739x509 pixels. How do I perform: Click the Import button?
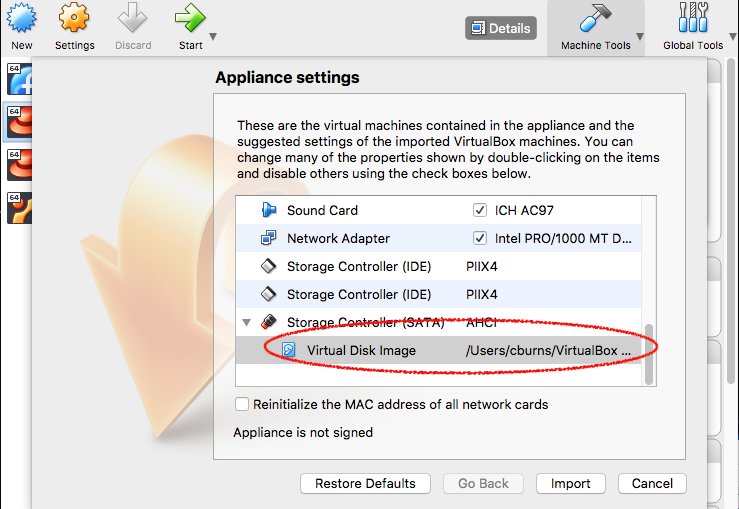pos(570,484)
